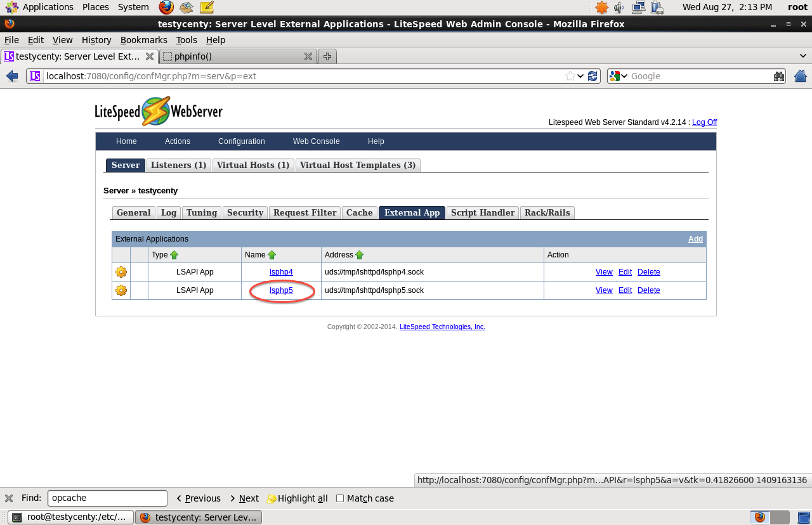Screen dimensions: 812x525
Task: Edit the lsphp5 external app
Action: point(625,290)
